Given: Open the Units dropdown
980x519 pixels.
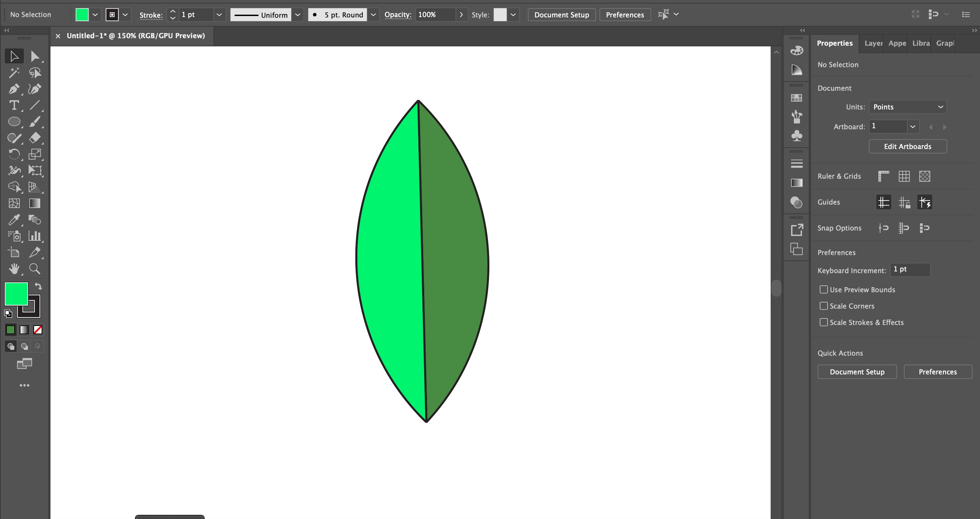Looking at the screenshot, I should pyautogui.click(x=908, y=107).
